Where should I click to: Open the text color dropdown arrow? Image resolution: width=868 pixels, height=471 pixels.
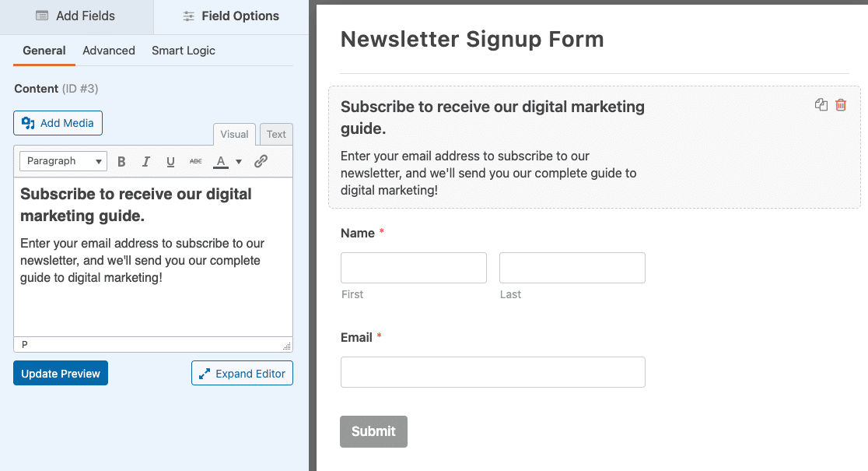(x=239, y=162)
